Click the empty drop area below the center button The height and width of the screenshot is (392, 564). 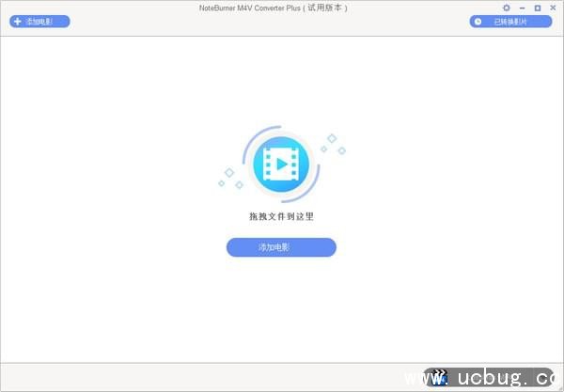point(281,310)
